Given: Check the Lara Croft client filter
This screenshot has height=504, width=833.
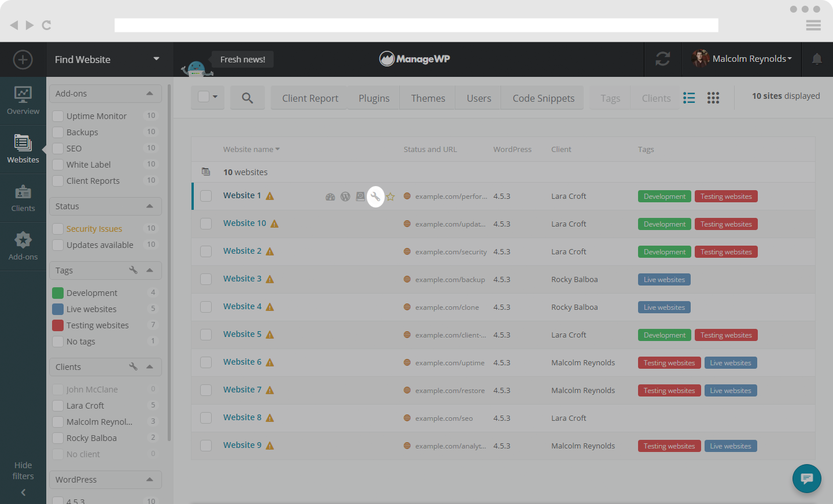Looking at the screenshot, I should coord(58,406).
